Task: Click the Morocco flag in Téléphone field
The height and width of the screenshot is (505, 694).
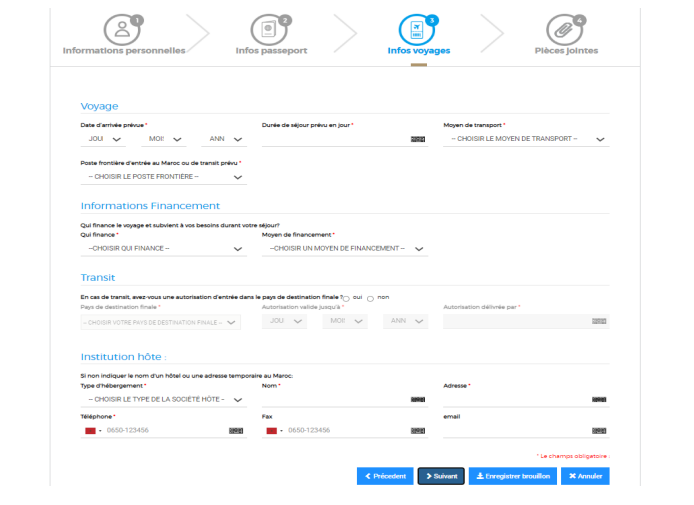Action: pos(90,431)
